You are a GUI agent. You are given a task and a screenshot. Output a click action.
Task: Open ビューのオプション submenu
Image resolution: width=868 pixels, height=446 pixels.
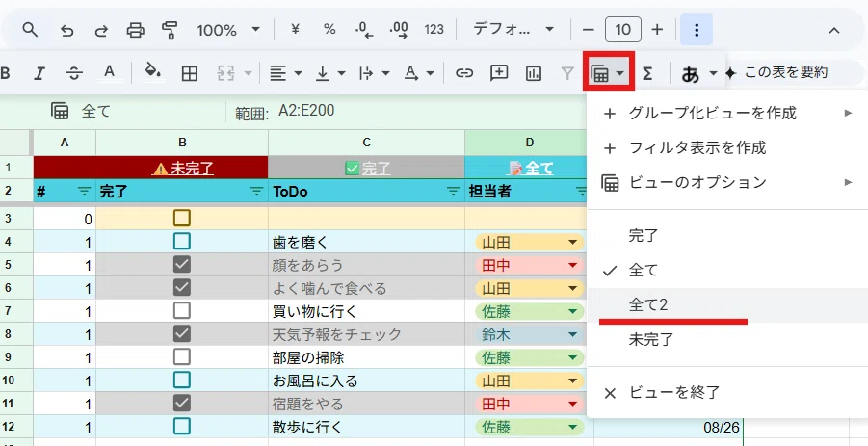point(727,182)
